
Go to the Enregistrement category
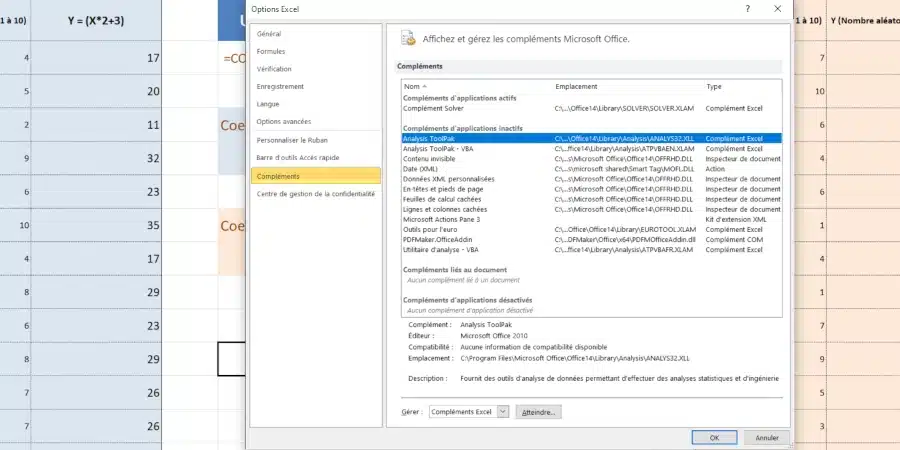(316, 87)
